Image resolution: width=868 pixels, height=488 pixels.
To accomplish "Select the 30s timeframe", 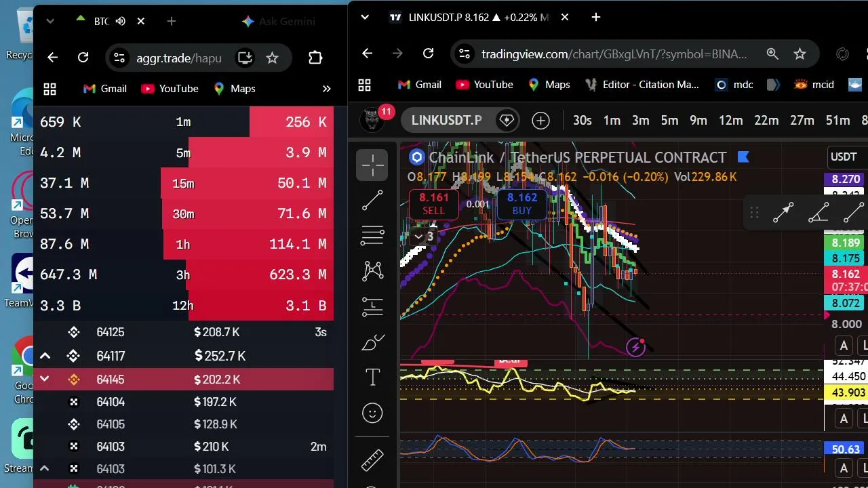I will 583,121.
